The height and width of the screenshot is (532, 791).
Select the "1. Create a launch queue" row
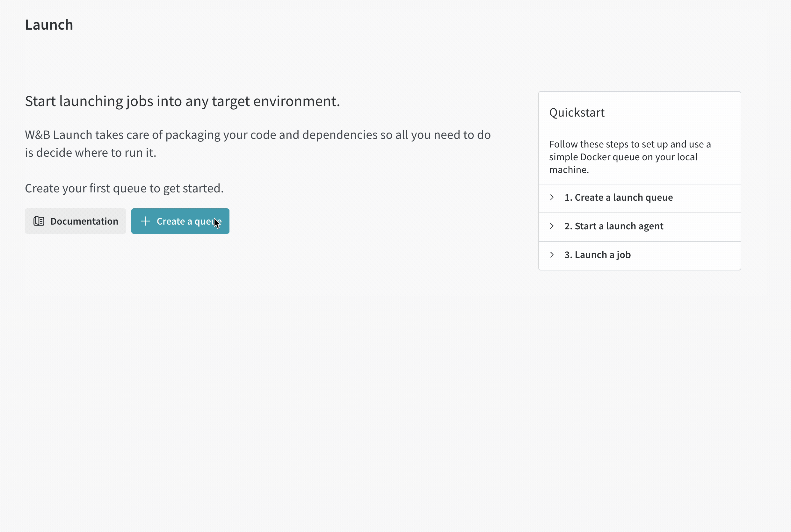click(639, 198)
